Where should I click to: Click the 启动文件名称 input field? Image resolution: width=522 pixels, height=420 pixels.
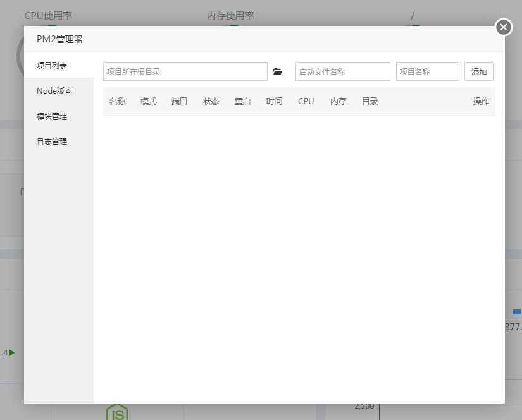click(x=342, y=71)
